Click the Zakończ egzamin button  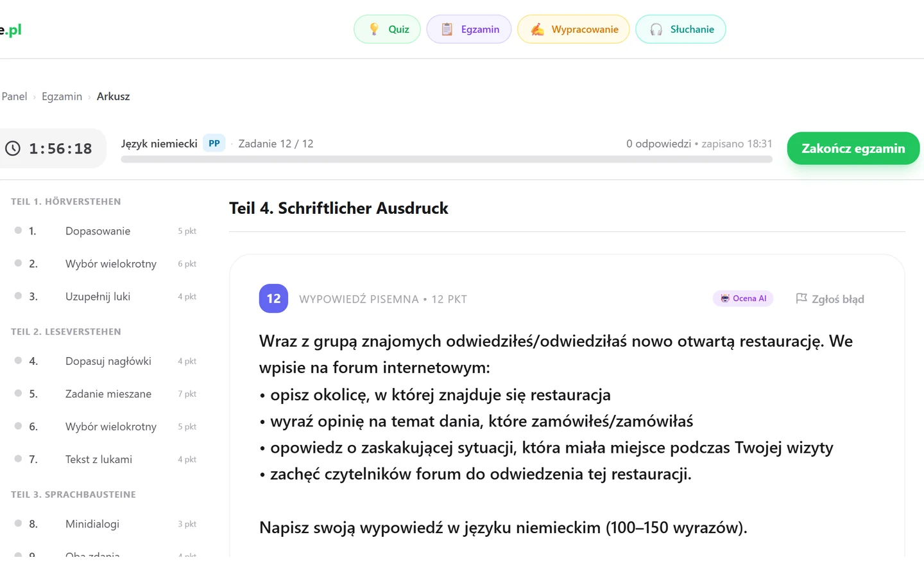coord(853,148)
